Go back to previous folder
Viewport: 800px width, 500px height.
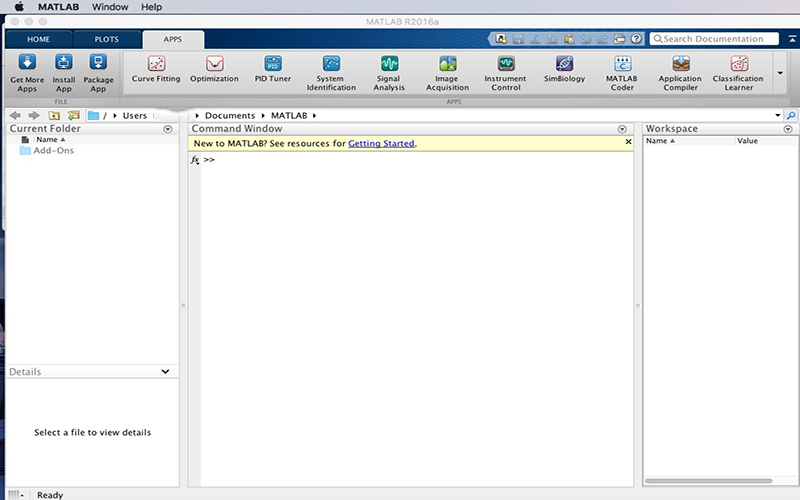[15, 115]
